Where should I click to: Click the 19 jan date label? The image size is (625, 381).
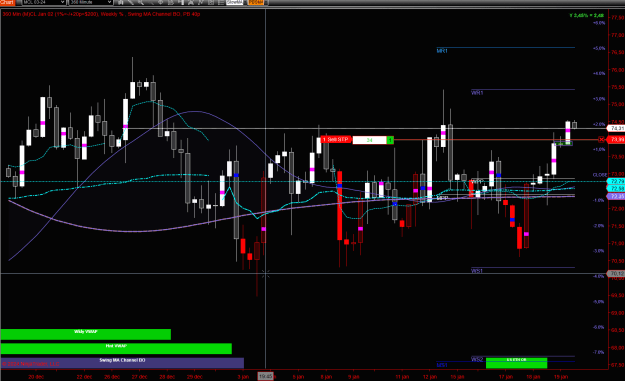pos(561,377)
